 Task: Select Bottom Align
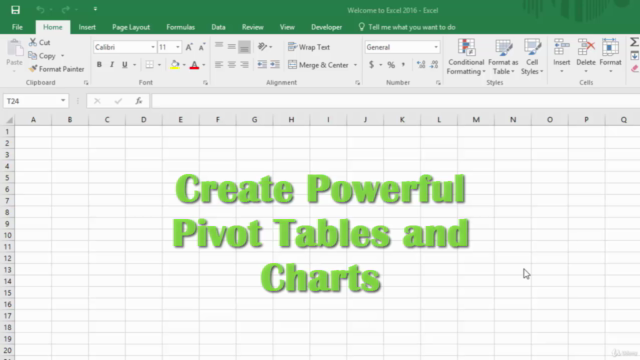[x=244, y=47]
